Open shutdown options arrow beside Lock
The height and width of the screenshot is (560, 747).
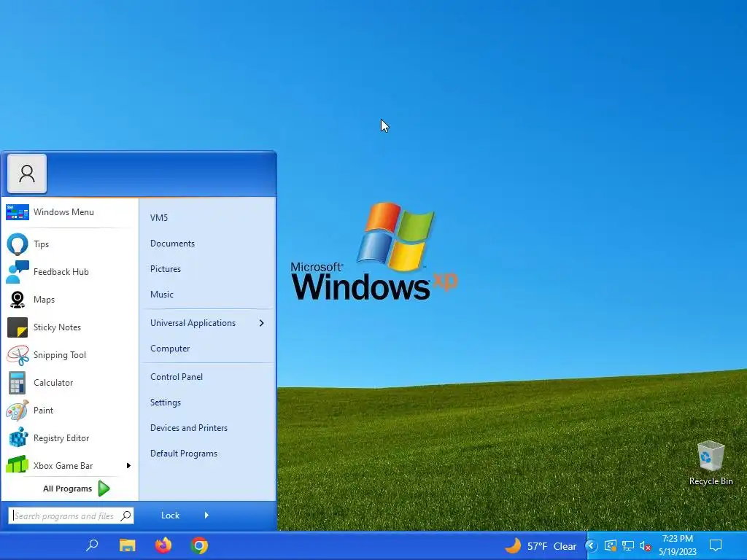coord(206,516)
